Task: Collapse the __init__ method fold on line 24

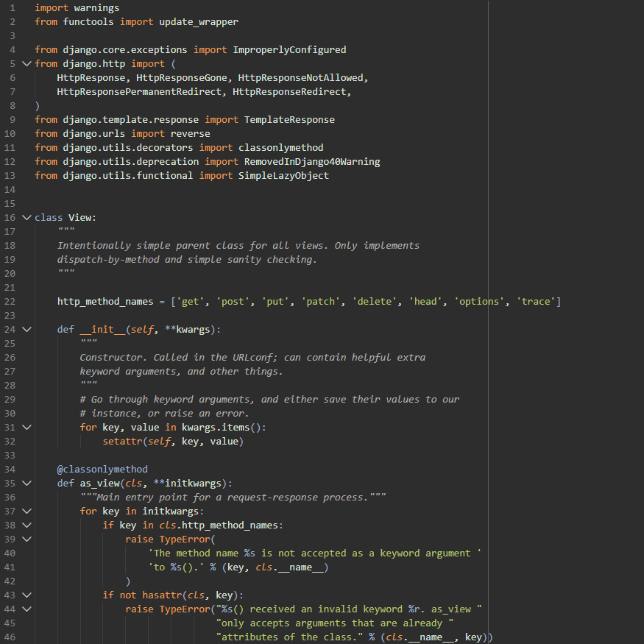Action: (26, 330)
